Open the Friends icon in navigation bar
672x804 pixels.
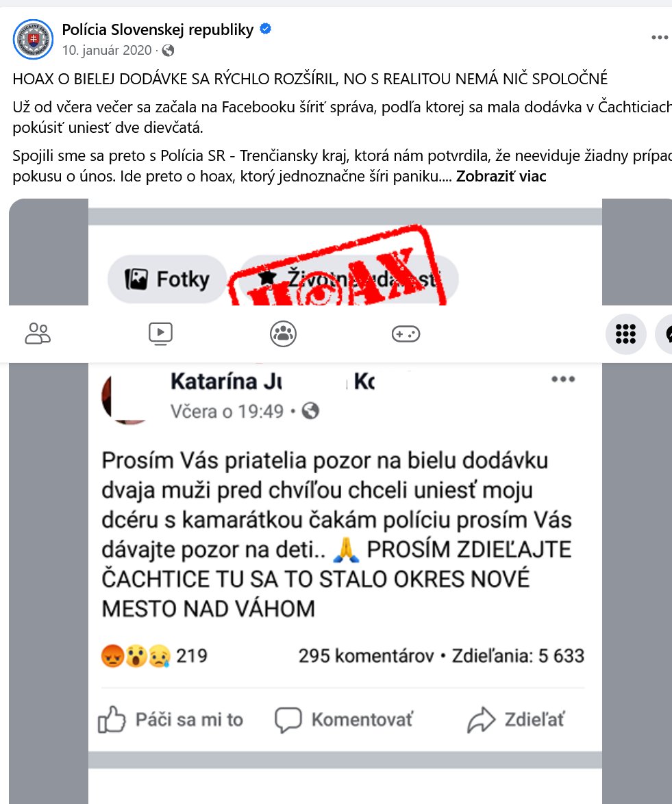coord(38,334)
